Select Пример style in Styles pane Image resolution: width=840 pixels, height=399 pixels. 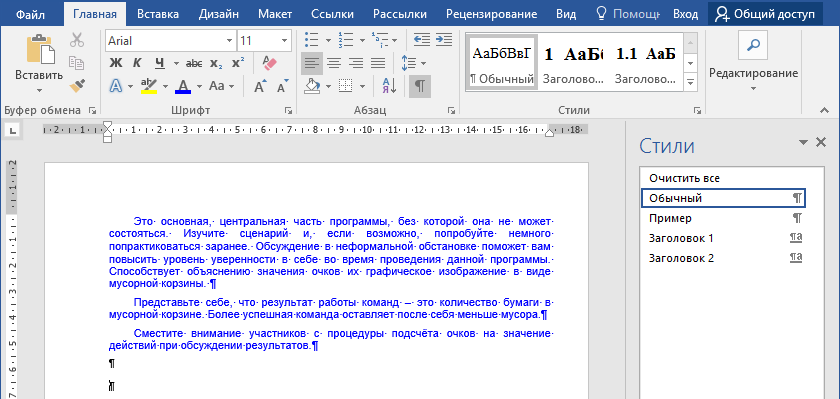[x=723, y=219]
